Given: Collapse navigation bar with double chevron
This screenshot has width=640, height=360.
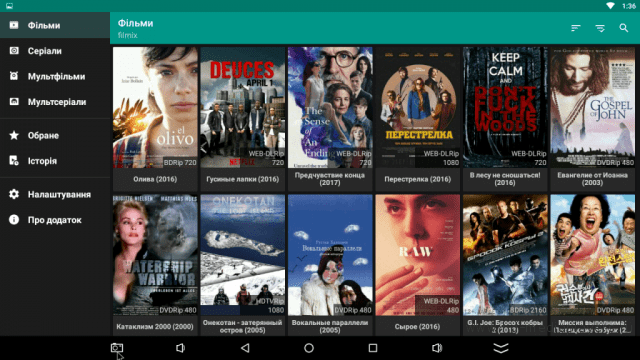Looking at the screenshot, I should click(x=501, y=348).
